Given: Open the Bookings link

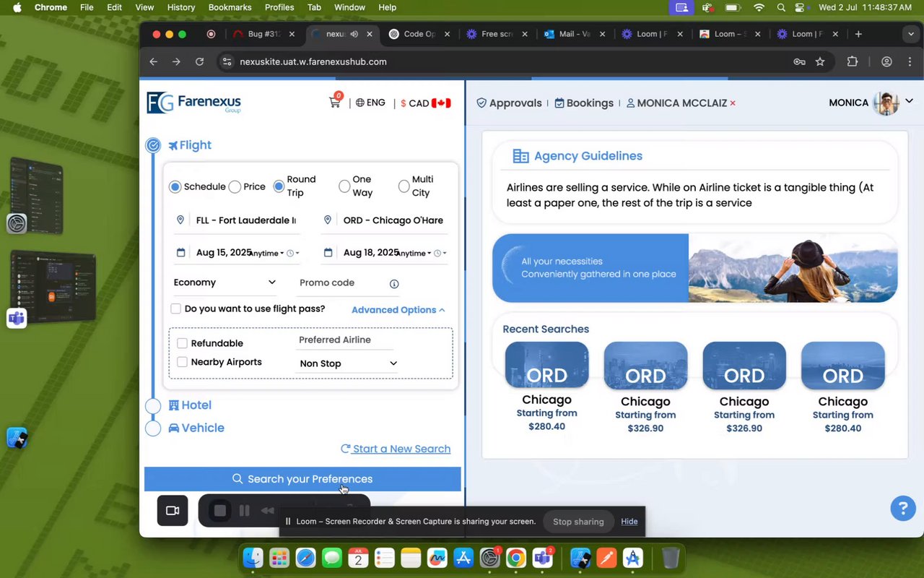Looking at the screenshot, I should point(584,103).
